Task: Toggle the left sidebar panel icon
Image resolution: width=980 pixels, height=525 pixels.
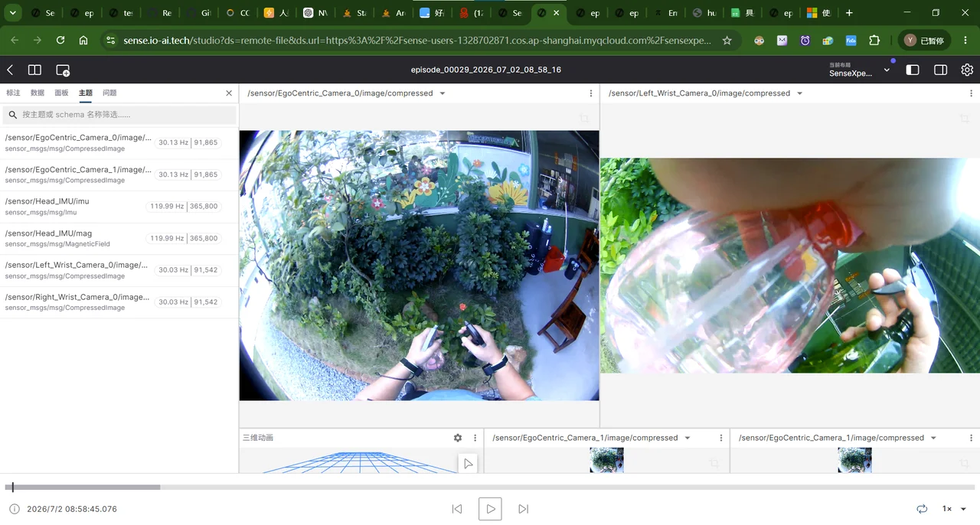Action: click(913, 70)
